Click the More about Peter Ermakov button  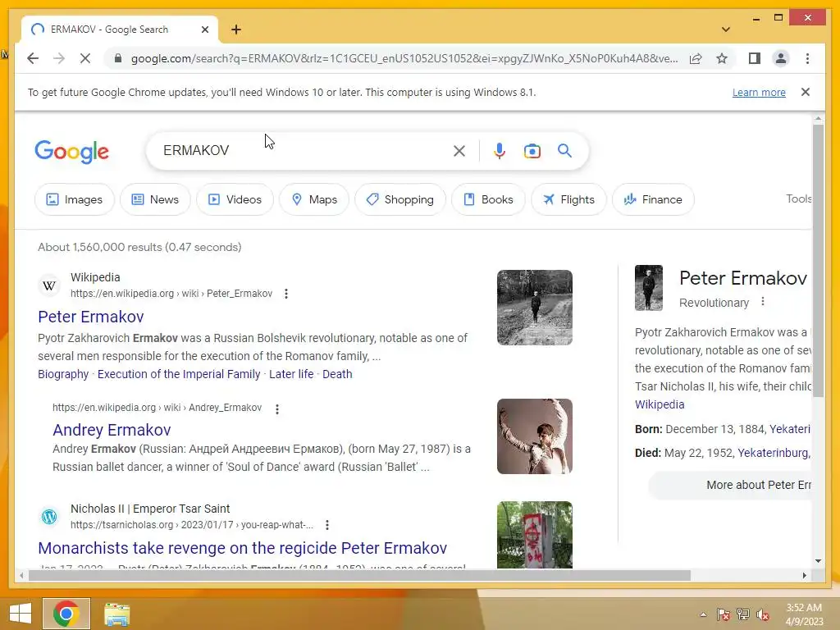[x=729, y=485]
